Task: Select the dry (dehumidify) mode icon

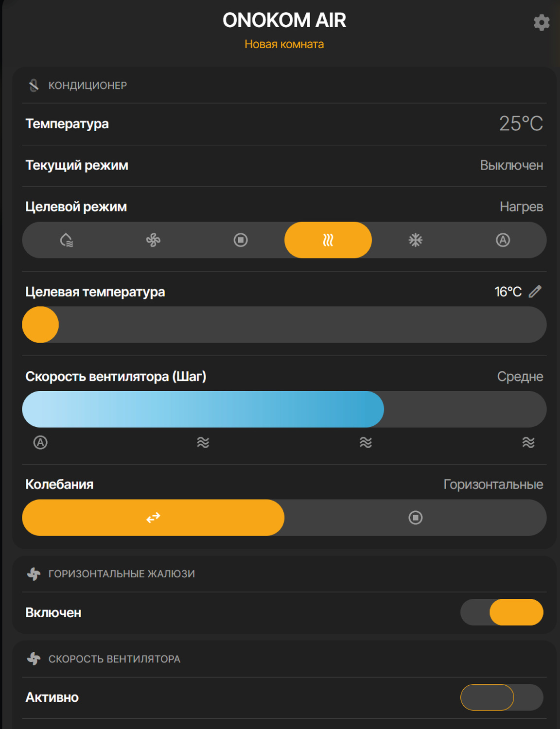Action: tap(66, 240)
